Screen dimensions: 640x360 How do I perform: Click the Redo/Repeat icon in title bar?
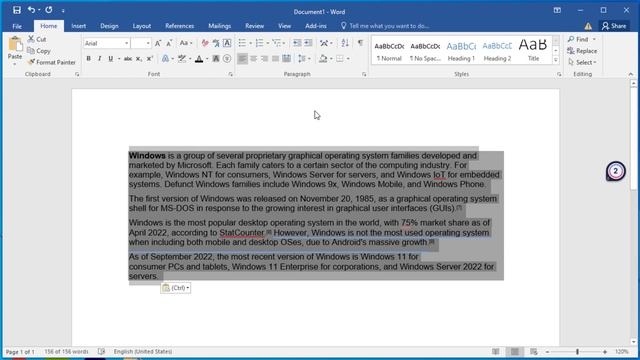click(49, 10)
